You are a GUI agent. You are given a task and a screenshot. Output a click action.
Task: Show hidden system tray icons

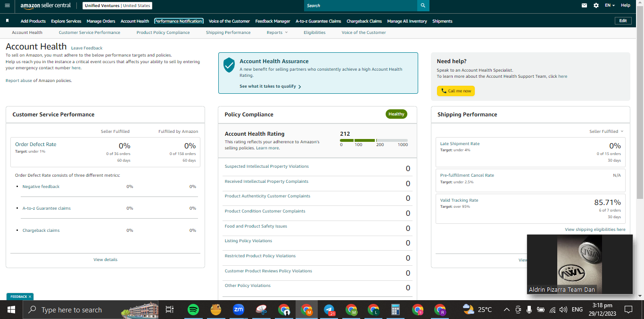coord(507,310)
